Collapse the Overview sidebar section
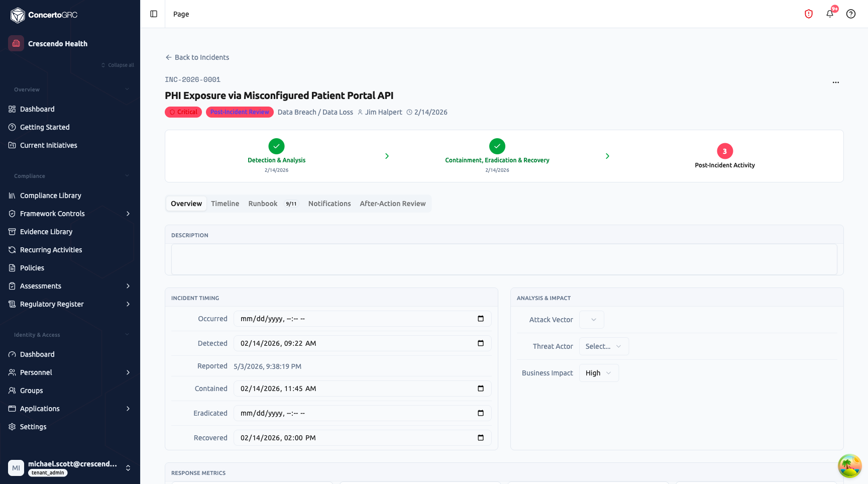The image size is (868, 484). [x=127, y=89]
